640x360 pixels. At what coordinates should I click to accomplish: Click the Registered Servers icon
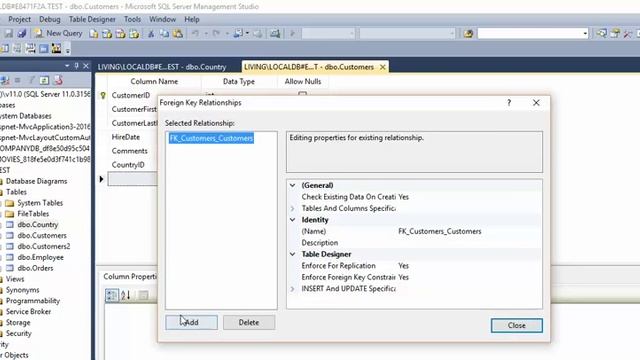pos(601,33)
